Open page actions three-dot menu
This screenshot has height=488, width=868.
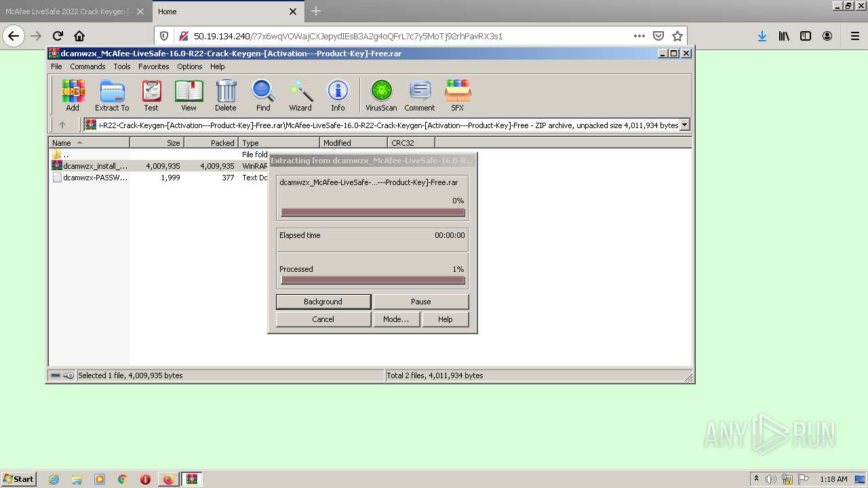point(639,36)
